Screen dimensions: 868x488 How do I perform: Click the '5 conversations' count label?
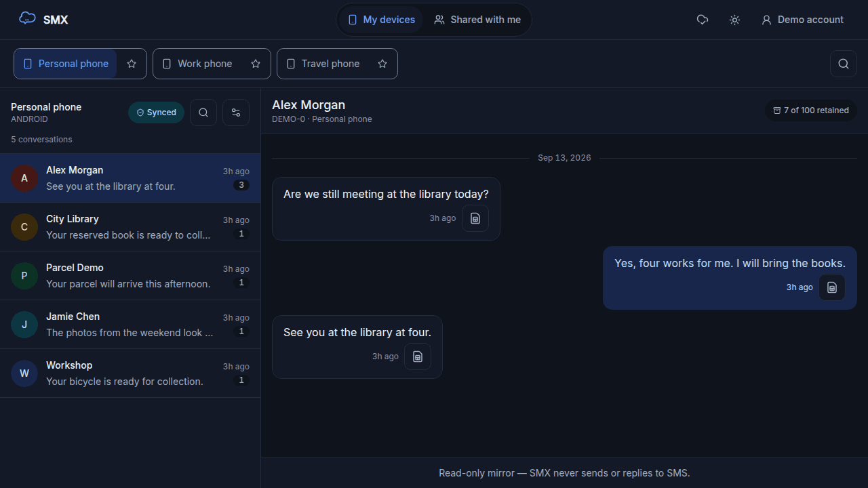coord(41,140)
